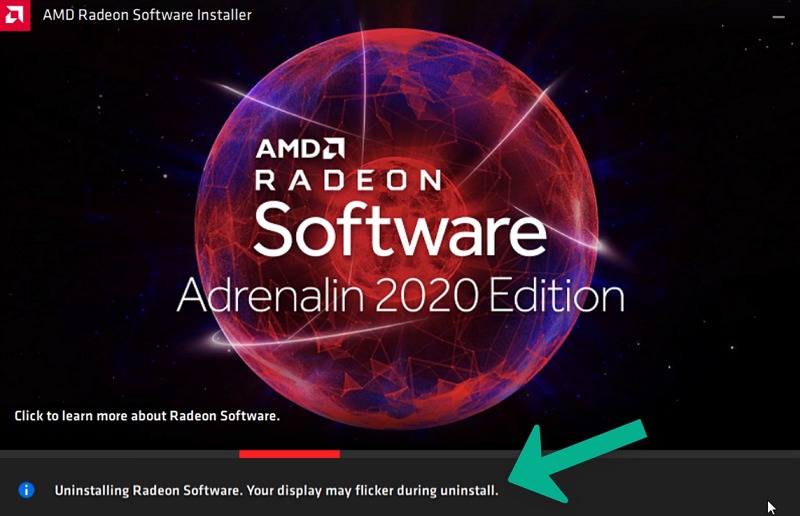This screenshot has width=800, height=516.
Task: Click '2020' in the edition title
Action: (427, 295)
